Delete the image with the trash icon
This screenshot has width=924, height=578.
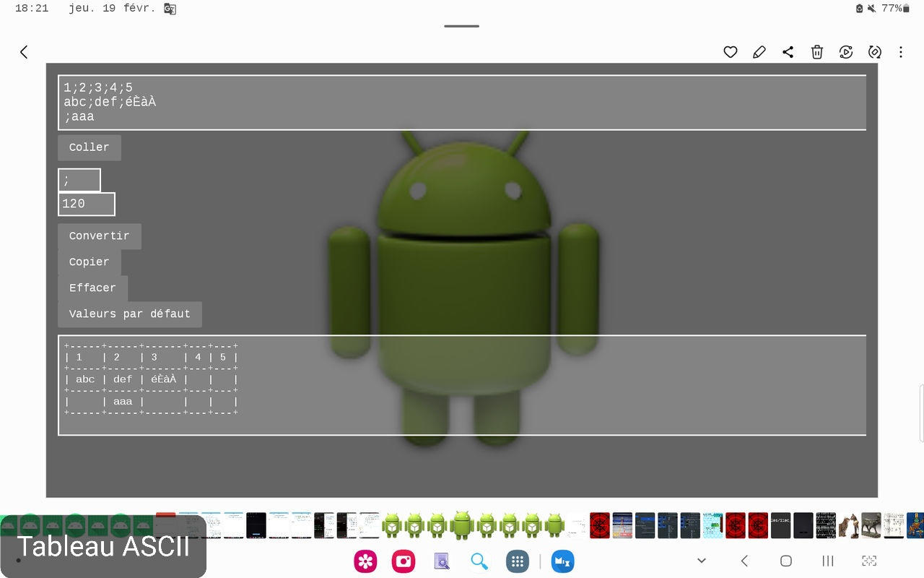pyautogui.click(x=816, y=52)
